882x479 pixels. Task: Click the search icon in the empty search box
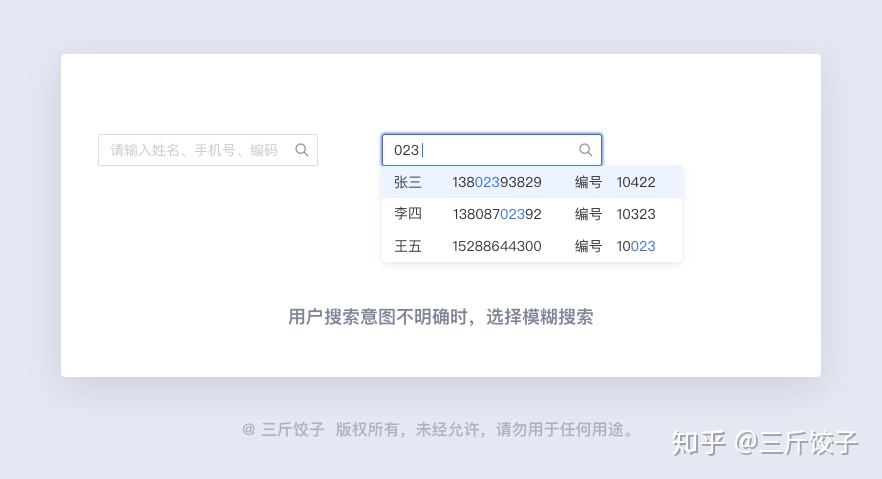coord(302,150)
